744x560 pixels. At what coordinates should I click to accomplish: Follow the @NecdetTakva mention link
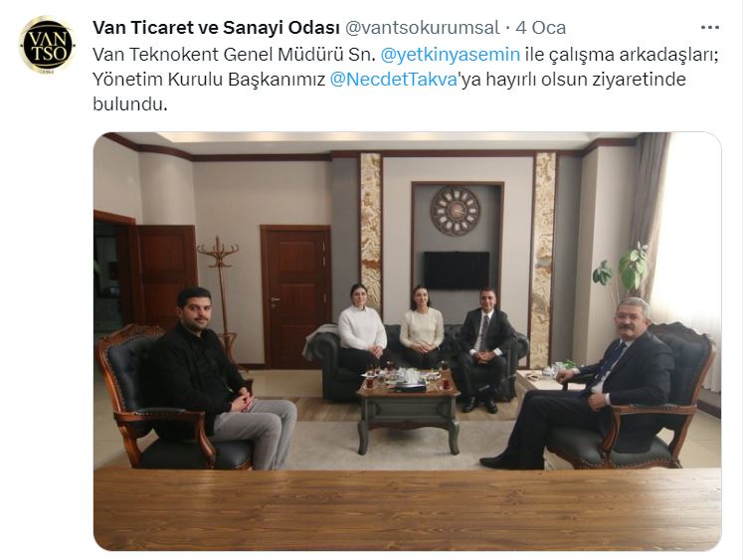[x=393, y=79]
